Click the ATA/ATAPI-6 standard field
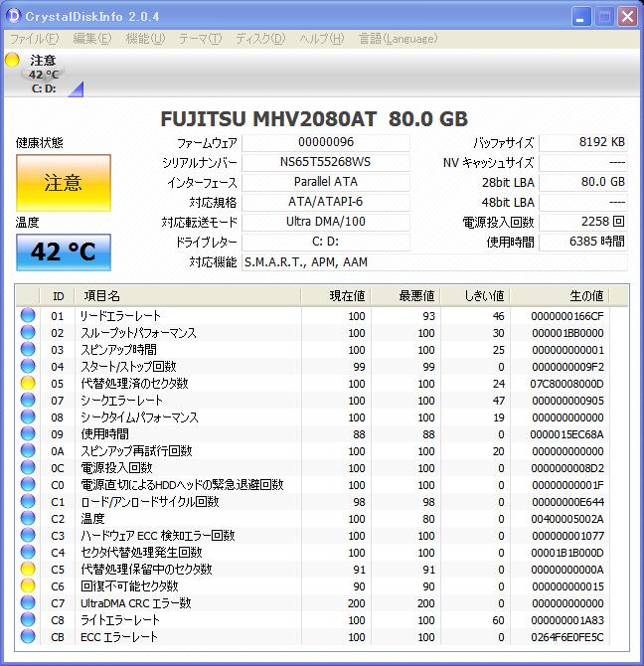 coord(326,202)
